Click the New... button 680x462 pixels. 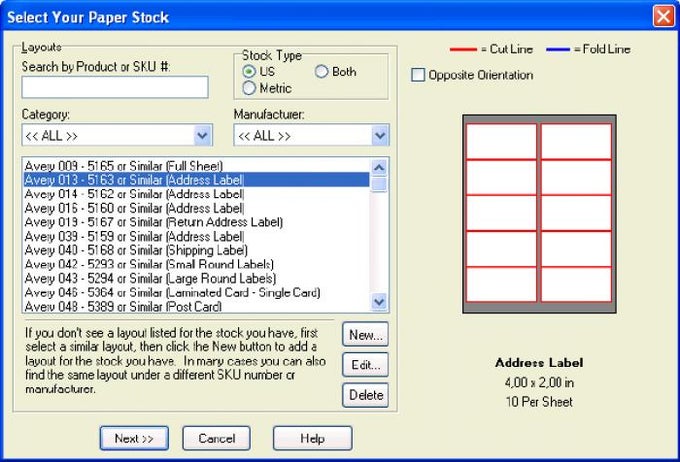tap(365, 334)
